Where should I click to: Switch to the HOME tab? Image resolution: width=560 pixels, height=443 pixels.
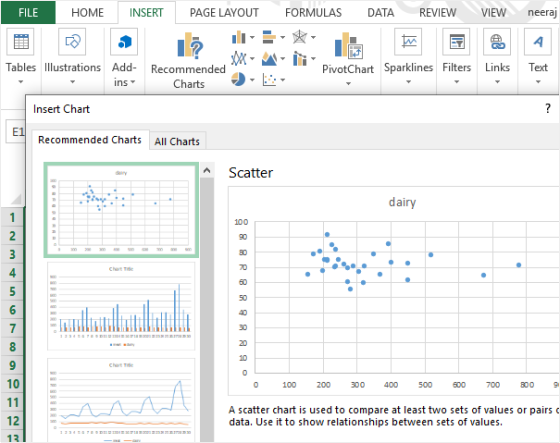(87, 13)
